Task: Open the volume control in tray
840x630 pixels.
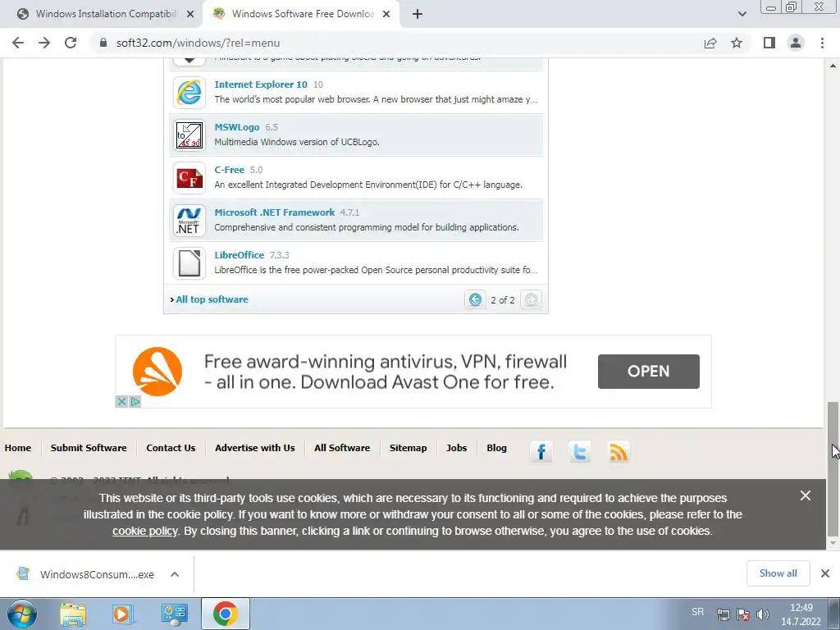Action: point(763,614)
